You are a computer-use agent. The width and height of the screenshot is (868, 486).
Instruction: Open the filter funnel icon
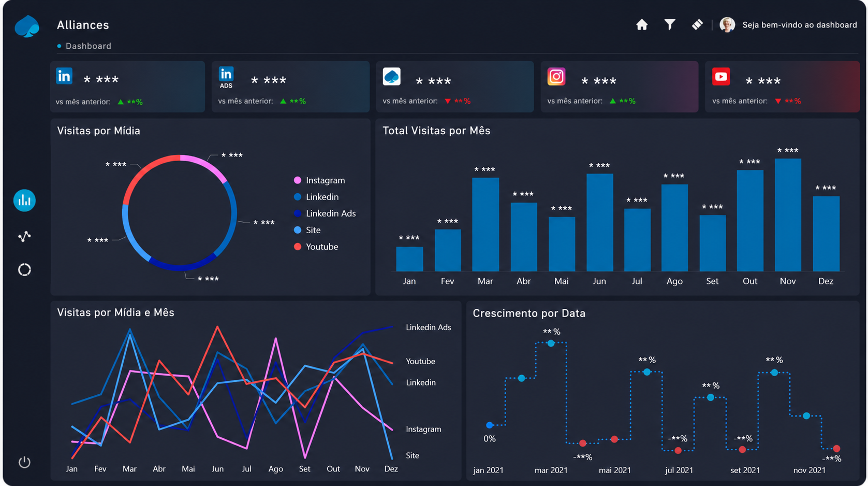(670, 25)
